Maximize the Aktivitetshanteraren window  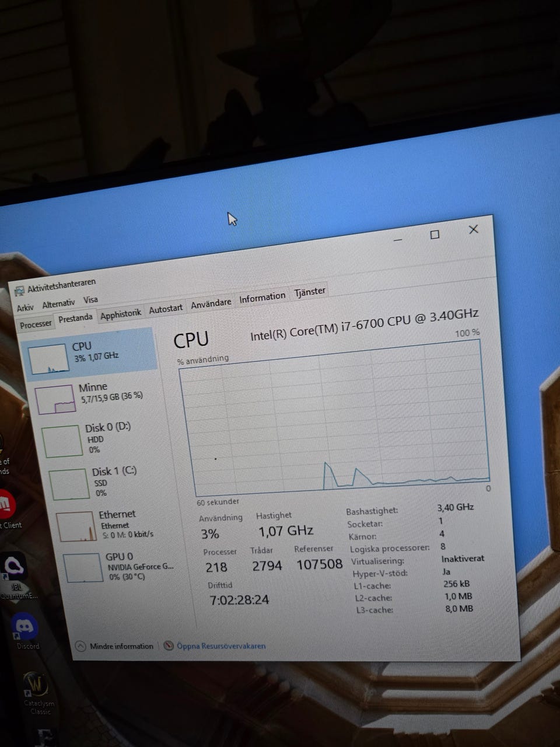click(x=435, y=235)
